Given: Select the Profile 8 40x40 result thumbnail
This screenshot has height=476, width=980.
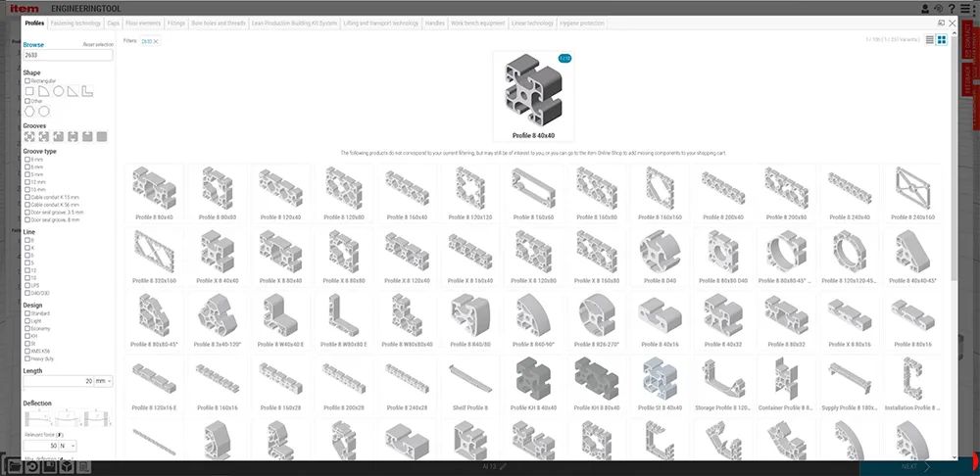Looking at the screenshot, I should point(533,96).
